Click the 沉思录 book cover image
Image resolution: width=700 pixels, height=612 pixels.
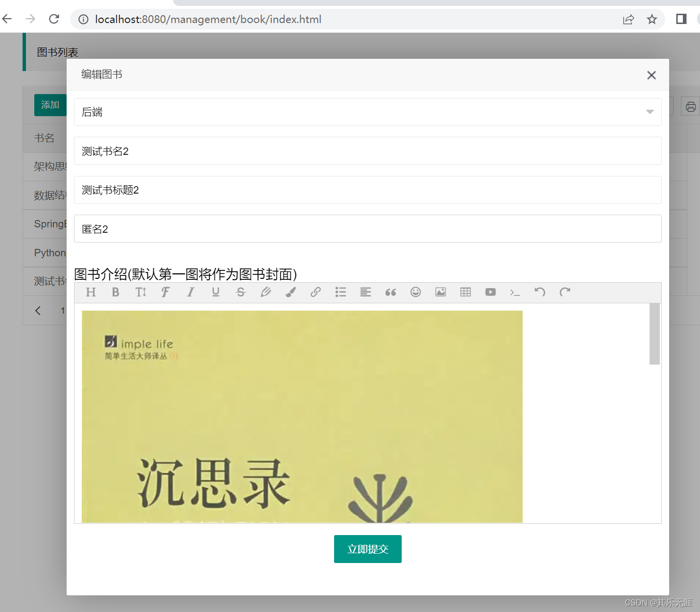(302, 416)
